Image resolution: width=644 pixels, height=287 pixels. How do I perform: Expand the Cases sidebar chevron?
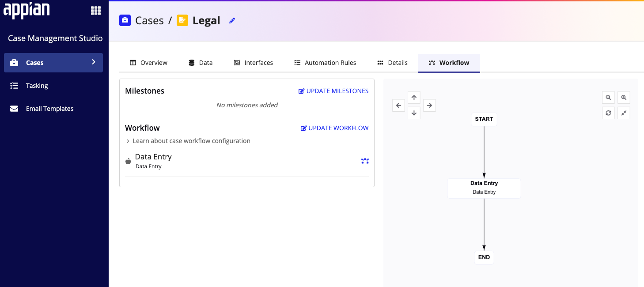pos(94,62)
